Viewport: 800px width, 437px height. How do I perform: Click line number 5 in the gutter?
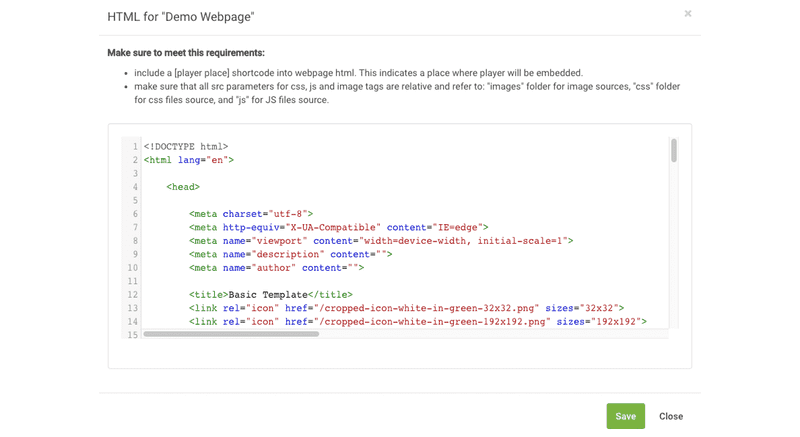(x=134, y=200)
